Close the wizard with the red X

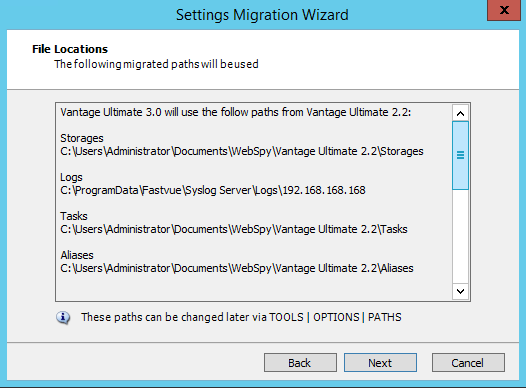click(504, 10)
